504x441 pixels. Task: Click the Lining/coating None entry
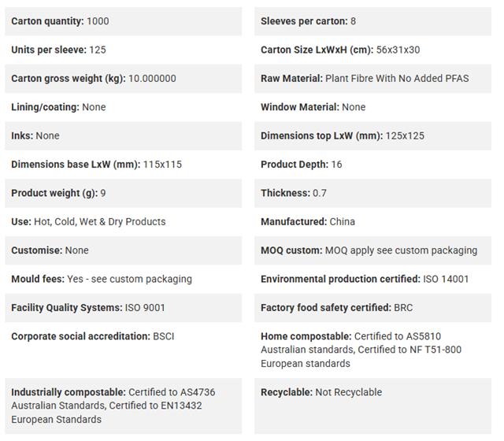124,107
